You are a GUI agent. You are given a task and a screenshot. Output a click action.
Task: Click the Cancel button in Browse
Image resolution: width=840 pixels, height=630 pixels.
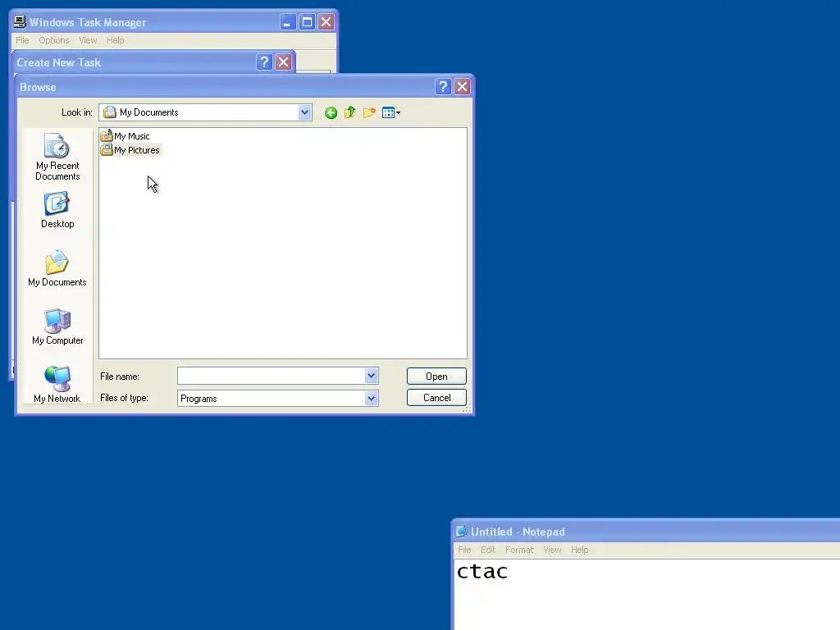pyautogui.click(x=436, y=398)
